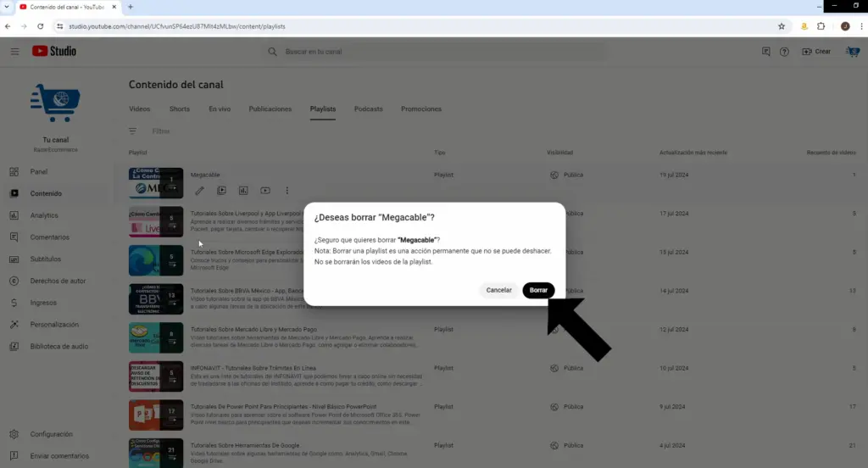Click the Filtrar text field
Viewport: 868px width, 468px height.
click(x=161, y=131)
